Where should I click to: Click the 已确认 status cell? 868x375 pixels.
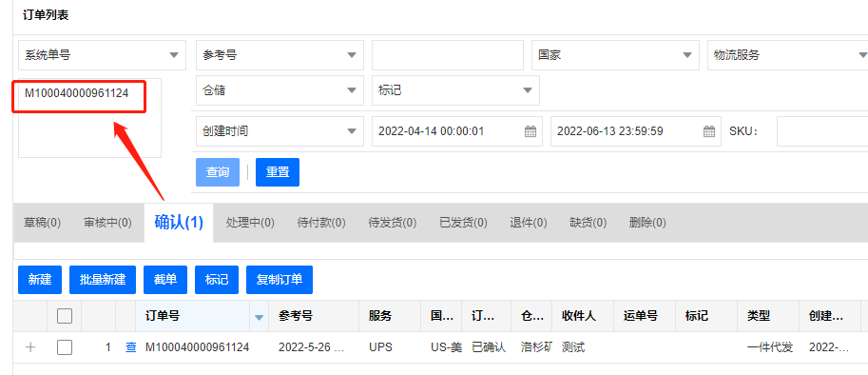489,347
